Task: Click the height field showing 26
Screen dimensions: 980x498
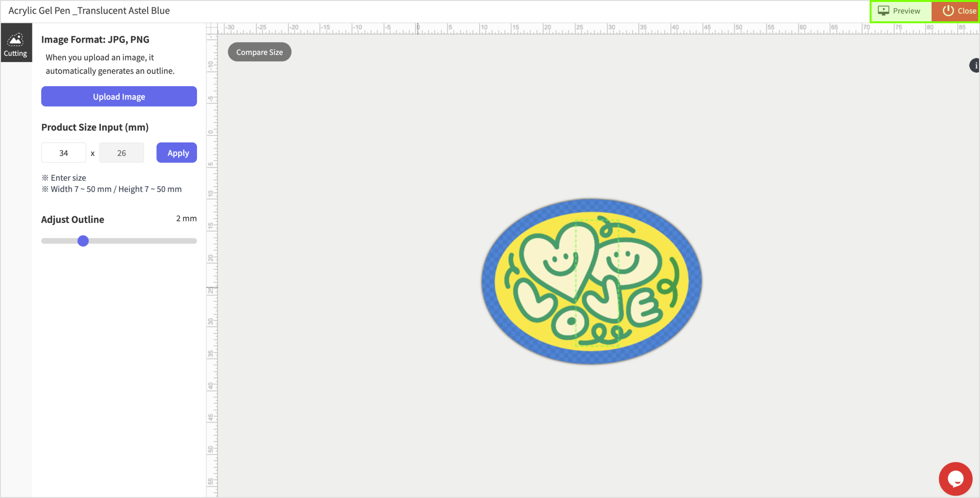Action: click(122, 153)
